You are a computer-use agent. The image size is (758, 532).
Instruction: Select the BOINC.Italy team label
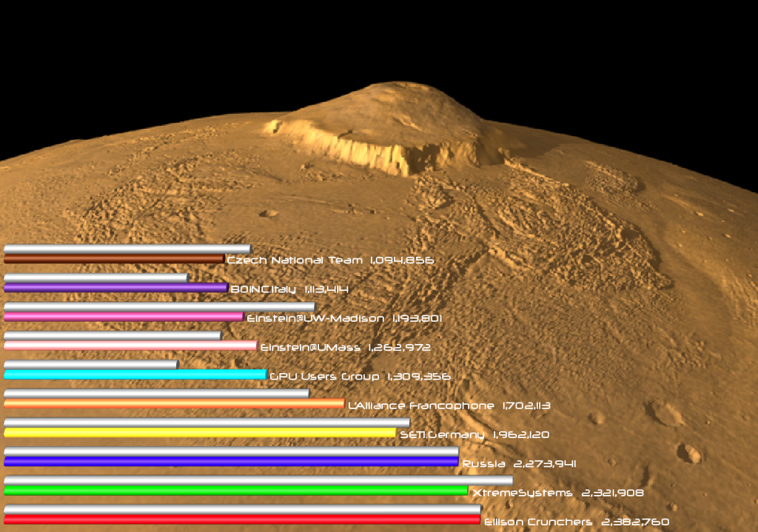[263, 289]
